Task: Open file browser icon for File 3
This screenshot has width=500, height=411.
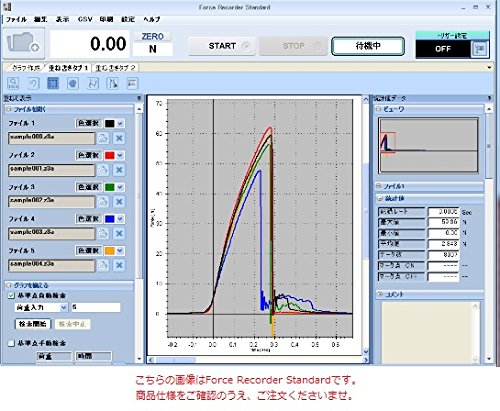Action: [x=103, y=201]
